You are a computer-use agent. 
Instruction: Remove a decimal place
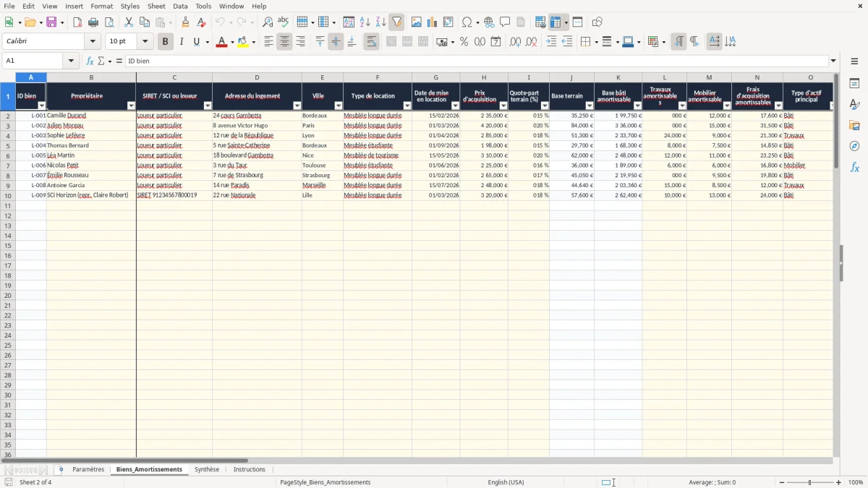tap(531, 42)
